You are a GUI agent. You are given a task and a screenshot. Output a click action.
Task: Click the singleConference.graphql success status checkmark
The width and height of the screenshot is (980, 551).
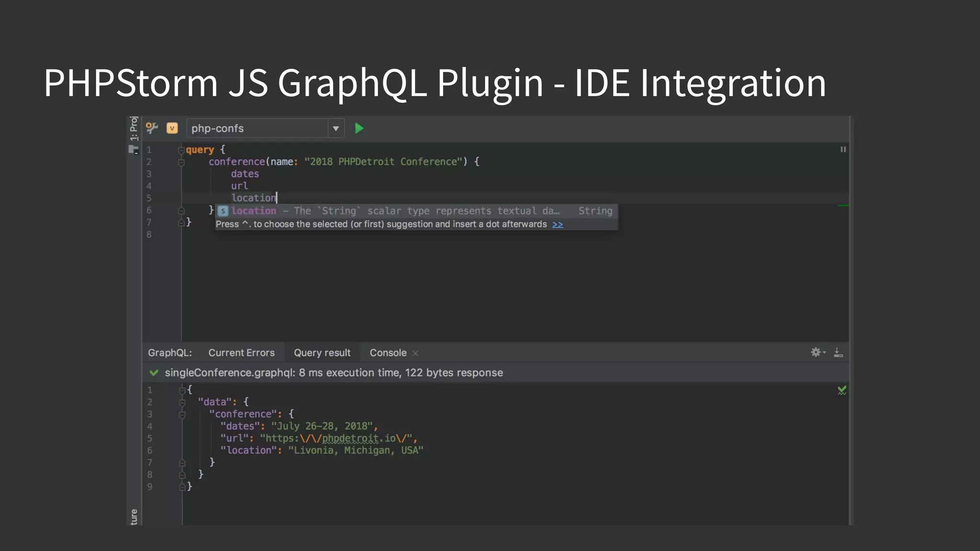tap(154, 373)
